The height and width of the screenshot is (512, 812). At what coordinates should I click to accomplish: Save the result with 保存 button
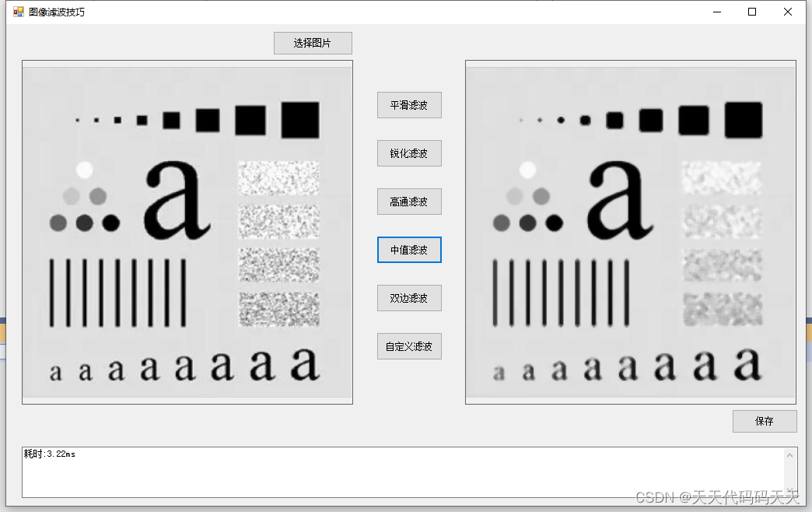coord(765,421)
